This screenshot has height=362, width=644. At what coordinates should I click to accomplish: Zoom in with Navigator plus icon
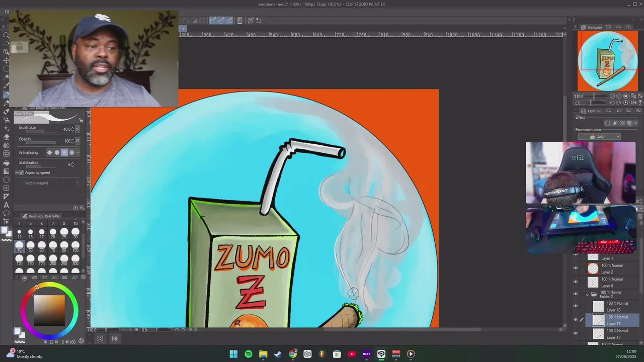click(x=619, y=96)
